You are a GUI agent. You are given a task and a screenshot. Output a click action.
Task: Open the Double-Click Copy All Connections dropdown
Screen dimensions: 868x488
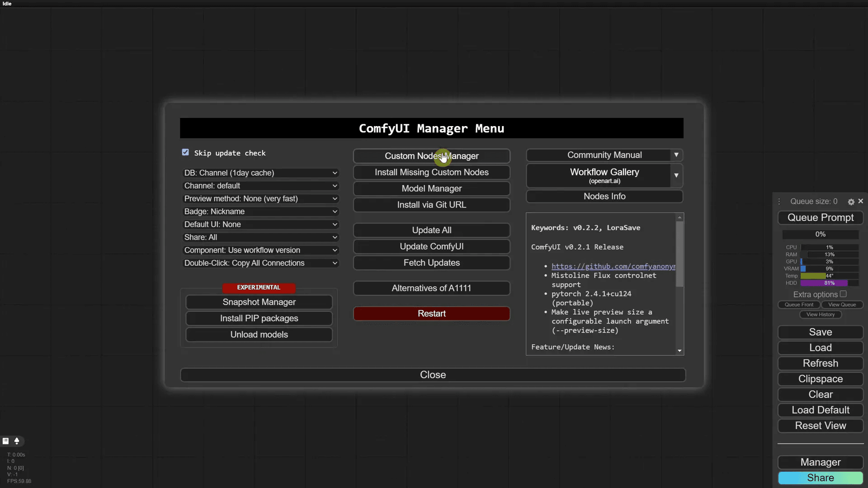260,263
